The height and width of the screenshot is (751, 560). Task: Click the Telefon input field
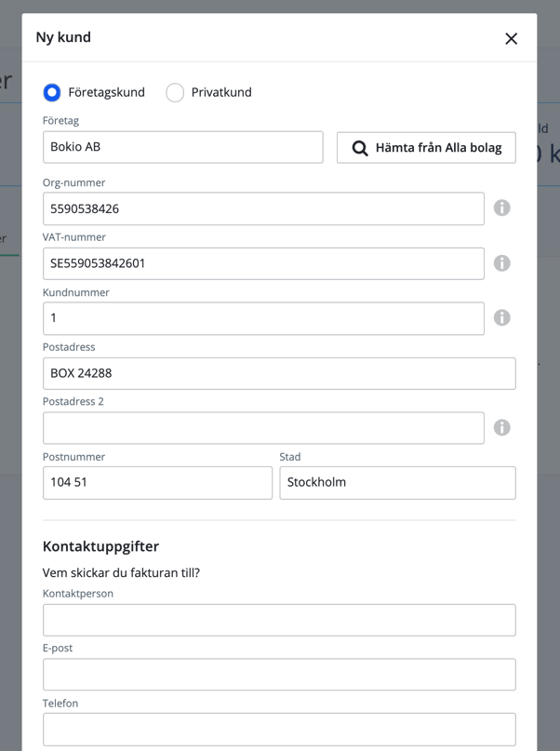pyautogui.click(x=279, y=729)
